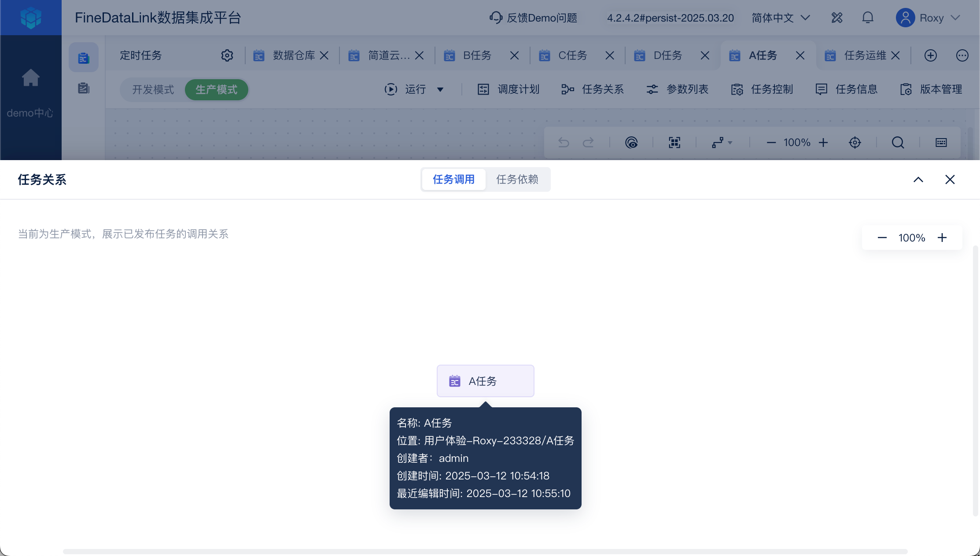Close the 数据仓库 tab

pos(324,55)
